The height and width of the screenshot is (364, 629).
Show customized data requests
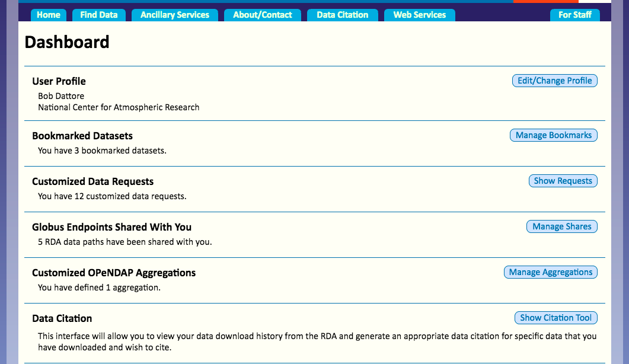click(563, 181)
